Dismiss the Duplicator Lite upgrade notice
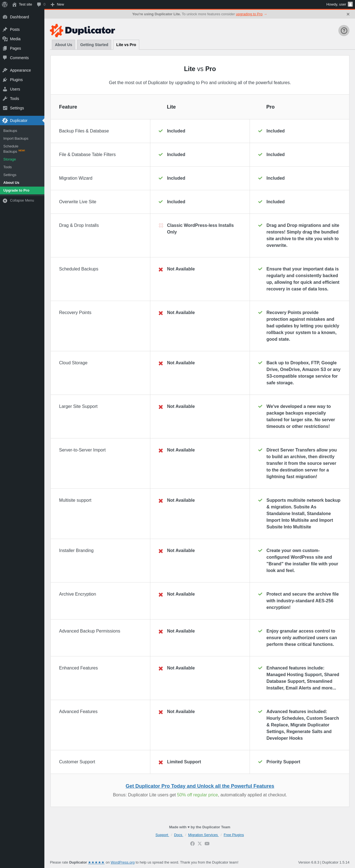 (348, 14)
